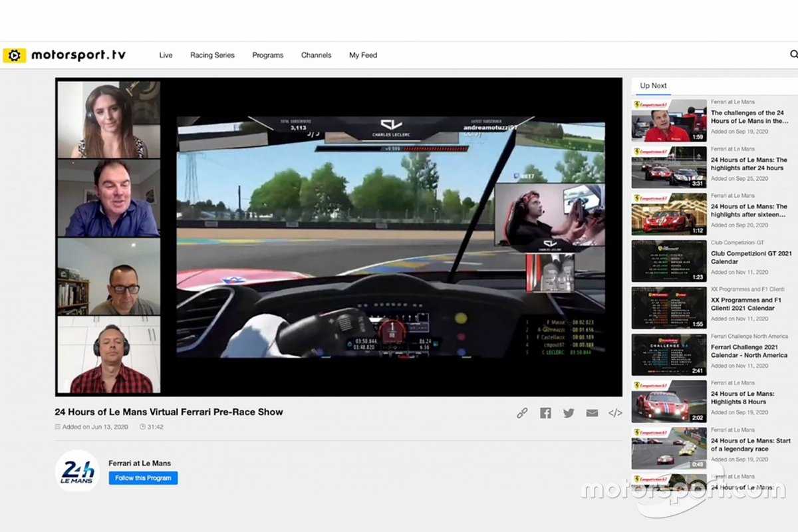Share the video on Facebook
The width and height of the screenshot is (798, 532).
coord(545,413)
